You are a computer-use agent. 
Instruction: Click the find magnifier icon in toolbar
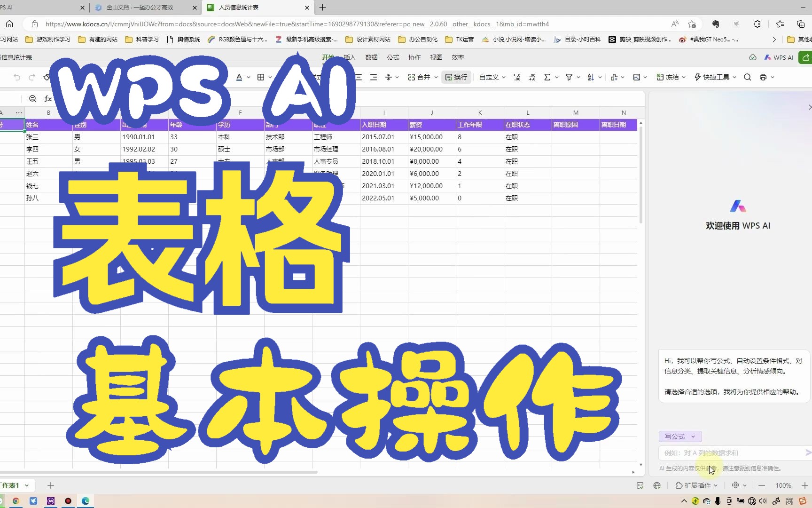click(x=747, y=77)
